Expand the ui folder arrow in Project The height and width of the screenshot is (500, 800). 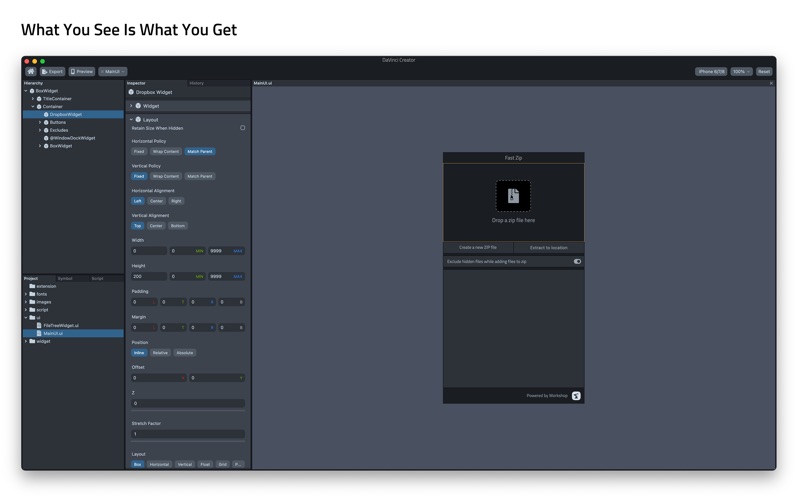coord(26,318)
